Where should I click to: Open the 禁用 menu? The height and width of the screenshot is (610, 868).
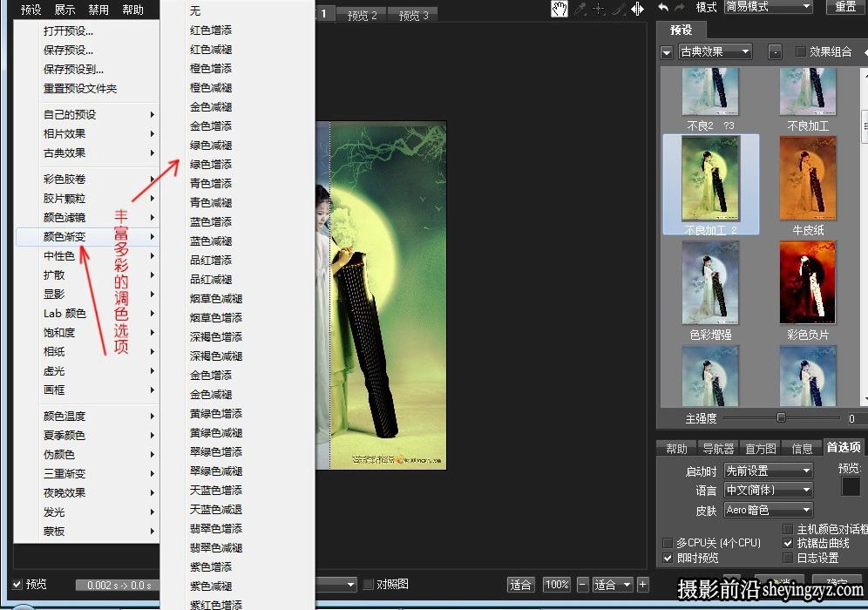[x=98, y=10]
